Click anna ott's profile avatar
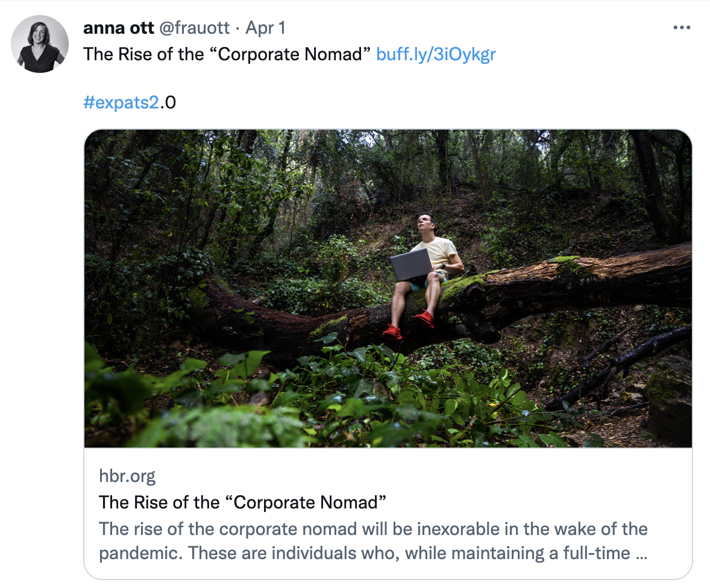 point(40,44)
